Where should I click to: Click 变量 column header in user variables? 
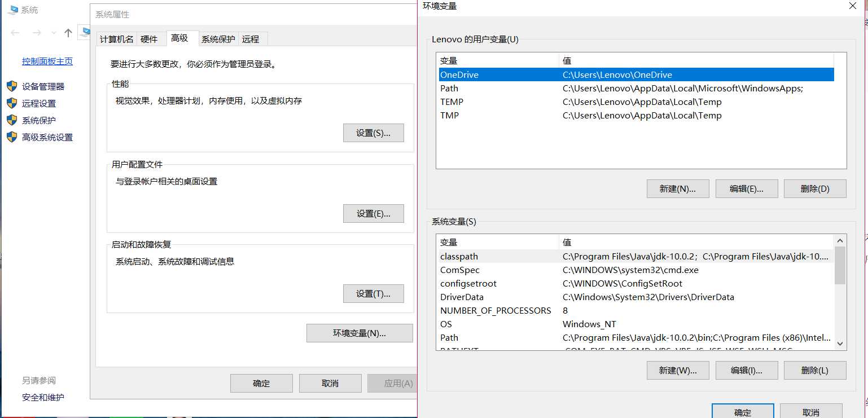pyautogui.click(x=498, y=60)
